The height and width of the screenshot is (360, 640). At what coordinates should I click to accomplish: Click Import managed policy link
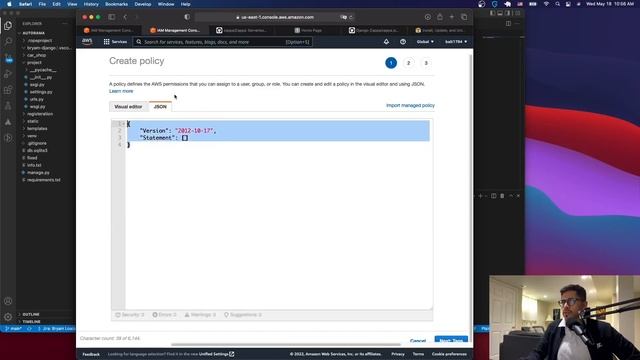pos(410,105)
